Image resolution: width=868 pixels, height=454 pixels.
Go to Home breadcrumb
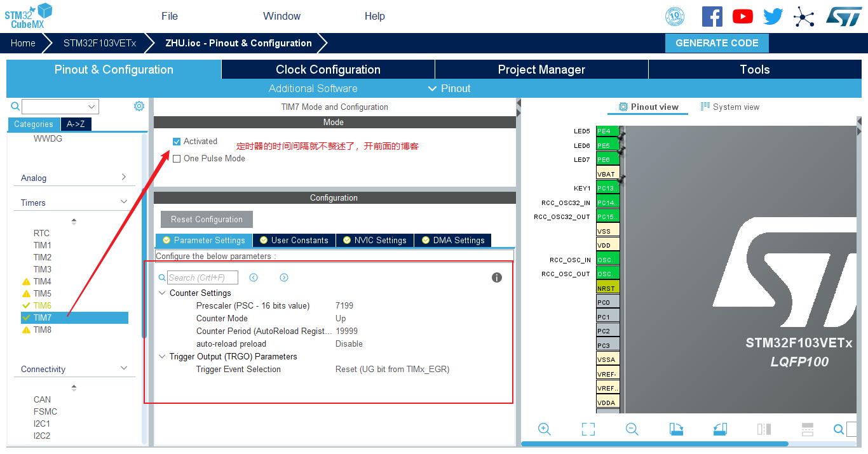point(23,43)
